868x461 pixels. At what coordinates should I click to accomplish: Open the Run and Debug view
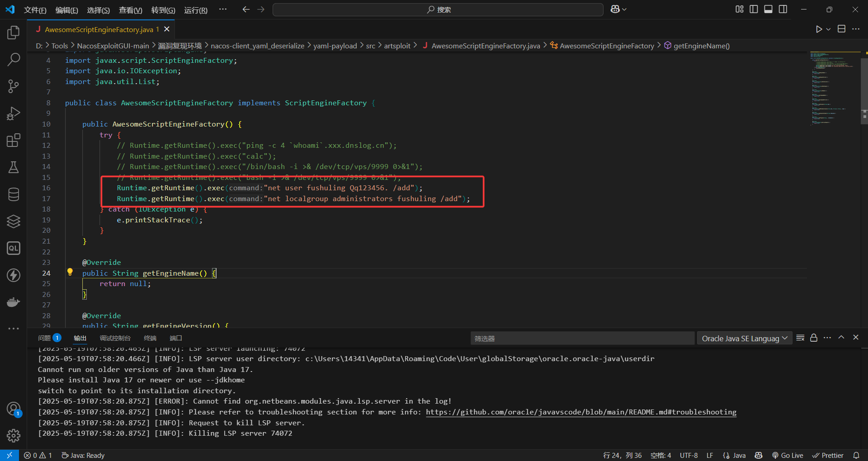point(14,113)
